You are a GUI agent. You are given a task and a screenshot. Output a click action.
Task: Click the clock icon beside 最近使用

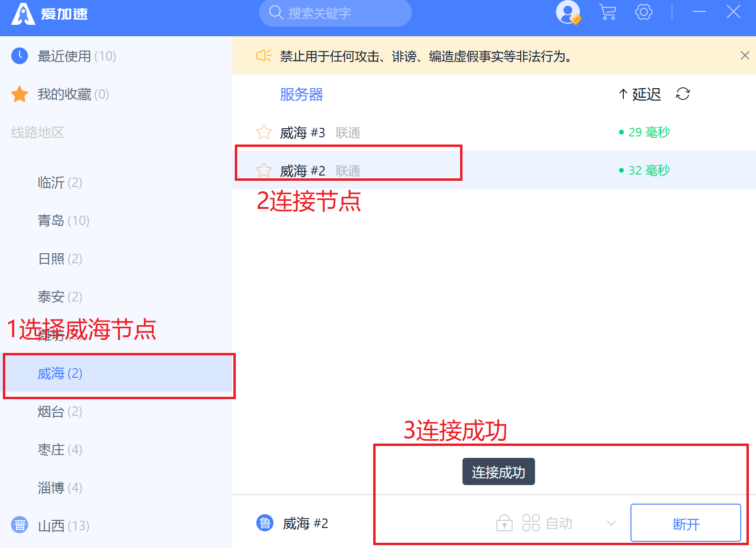click(20, 56)
